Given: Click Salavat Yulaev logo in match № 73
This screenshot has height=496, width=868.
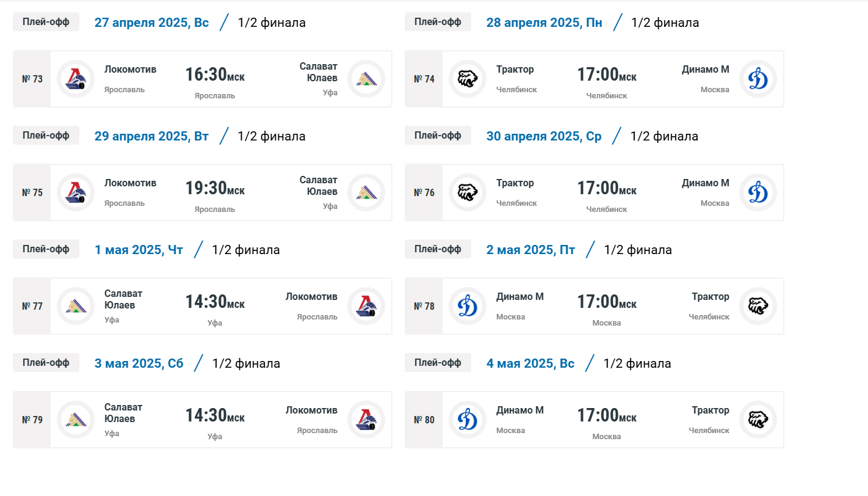Looking at the screenshot, I should tap(366, 79).
